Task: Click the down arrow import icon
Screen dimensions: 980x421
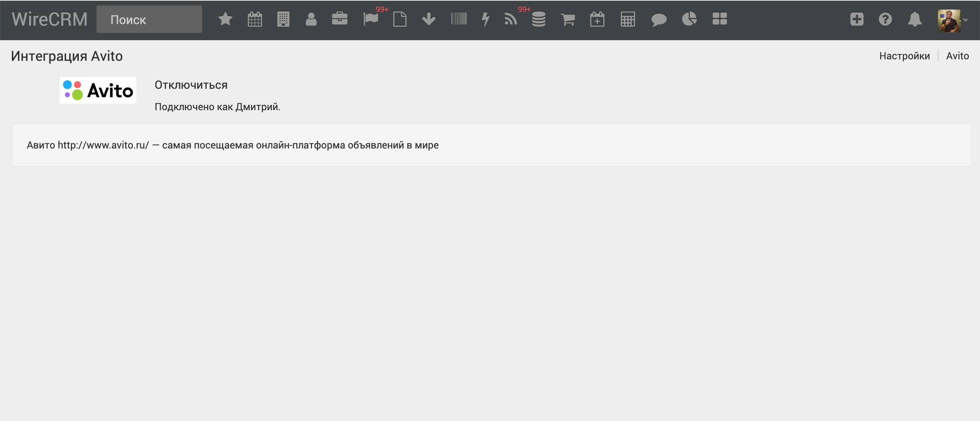Action: pyautogui.click(x=429, y=19)
